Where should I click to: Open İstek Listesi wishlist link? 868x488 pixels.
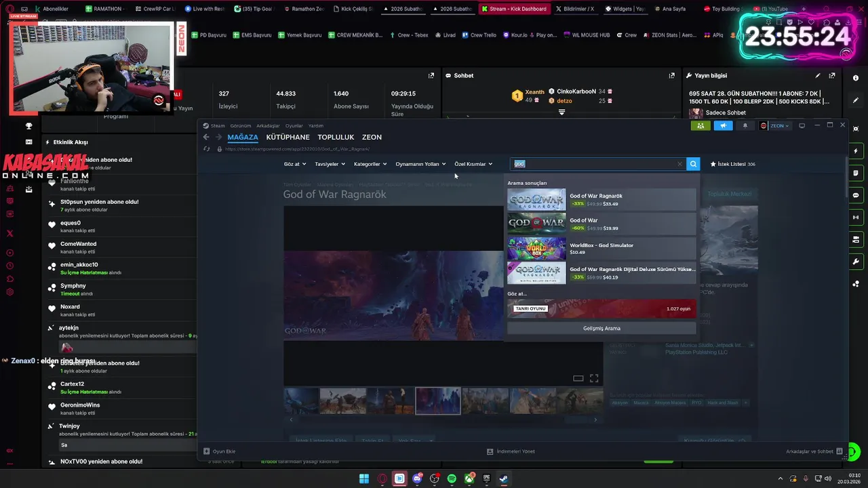(732, 164)
